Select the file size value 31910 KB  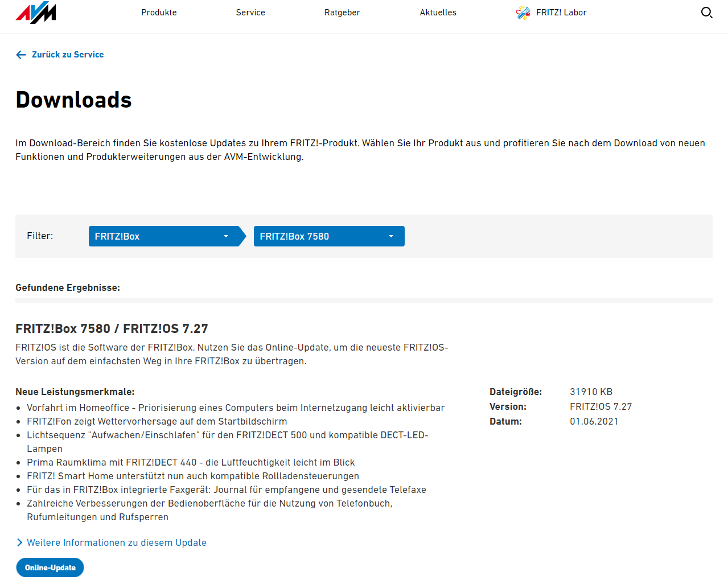591,392
